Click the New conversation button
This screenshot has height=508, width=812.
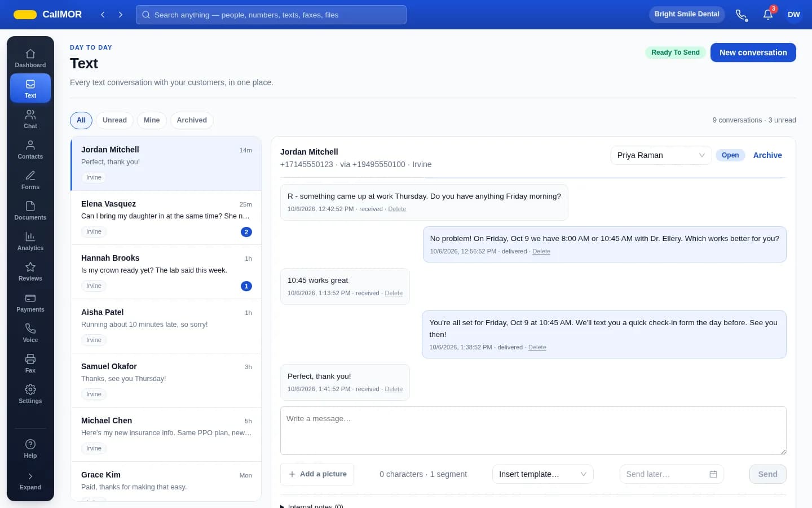pyautogui.click(x=753, y=52)
